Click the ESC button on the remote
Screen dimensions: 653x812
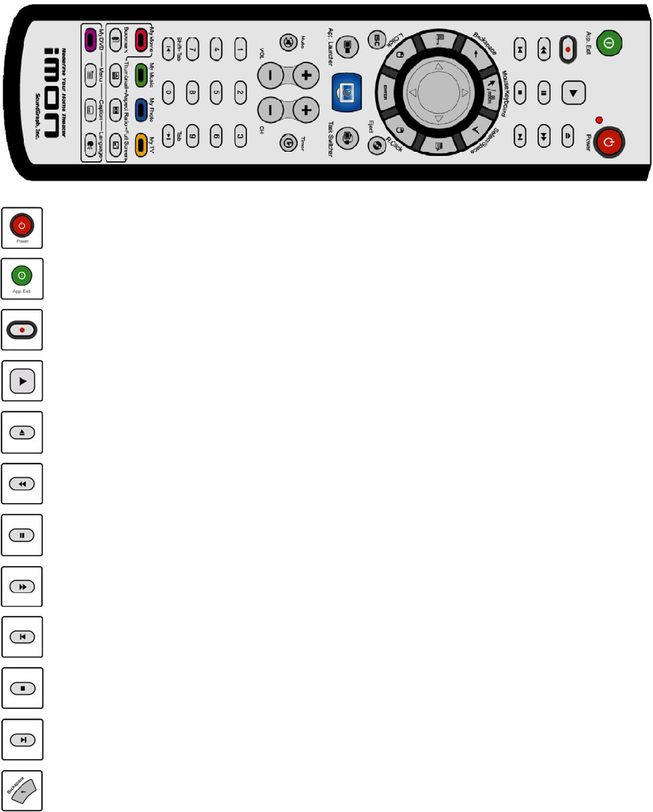click(377, 39)
